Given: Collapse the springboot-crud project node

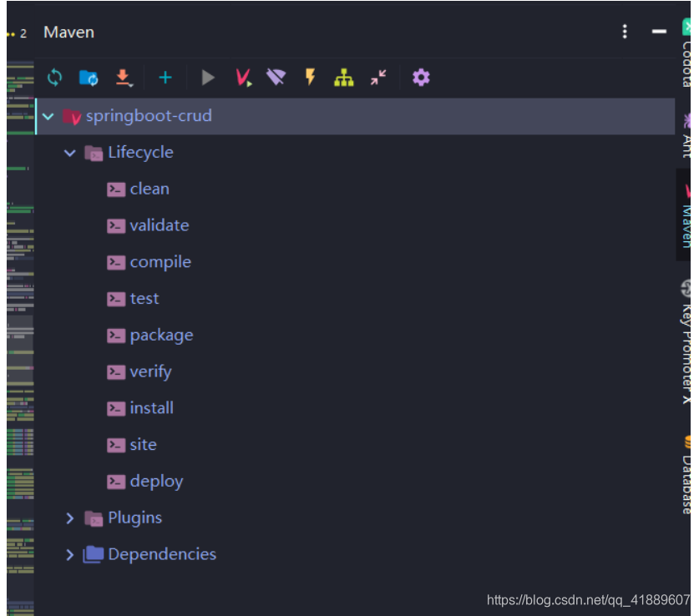Looking at the screenshot, I should pyautogui.click(x=48, y=116).
